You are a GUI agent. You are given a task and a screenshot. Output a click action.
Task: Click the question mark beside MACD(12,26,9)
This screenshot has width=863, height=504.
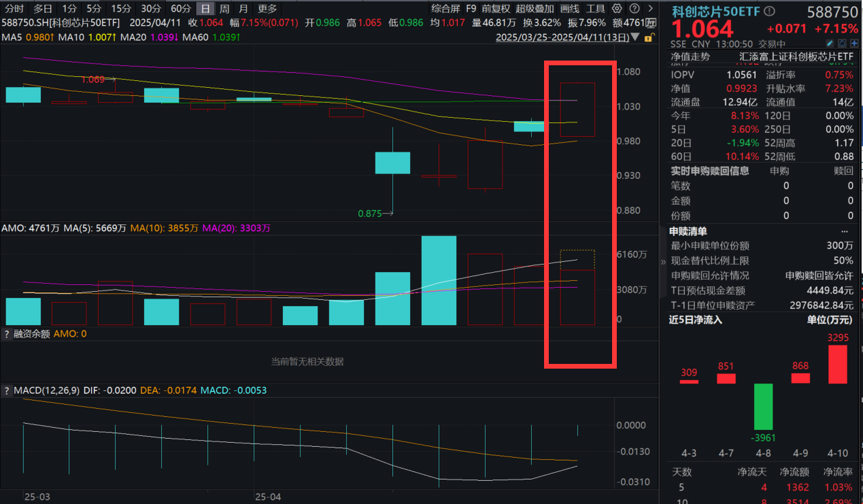click(7, 390)
